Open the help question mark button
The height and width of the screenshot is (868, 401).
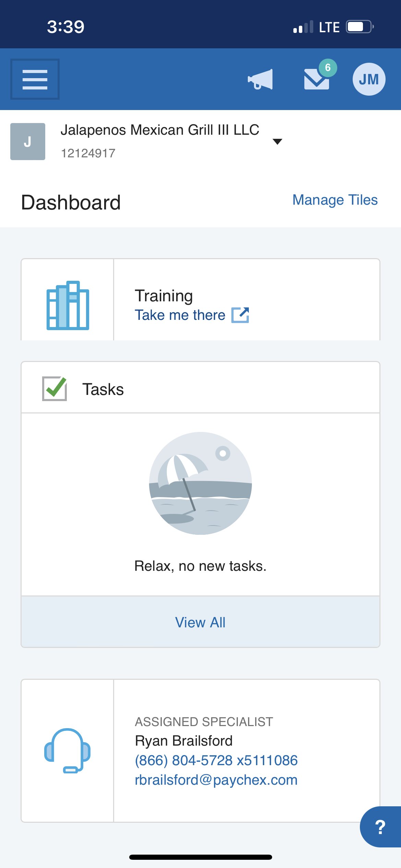pyautogui.click(x=380, y=827)
